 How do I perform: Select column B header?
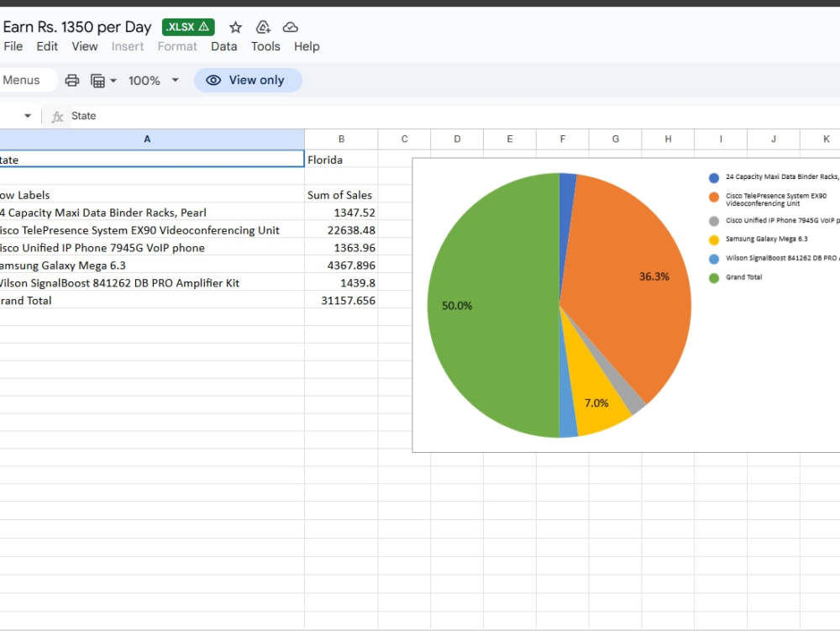click(341, 139)
